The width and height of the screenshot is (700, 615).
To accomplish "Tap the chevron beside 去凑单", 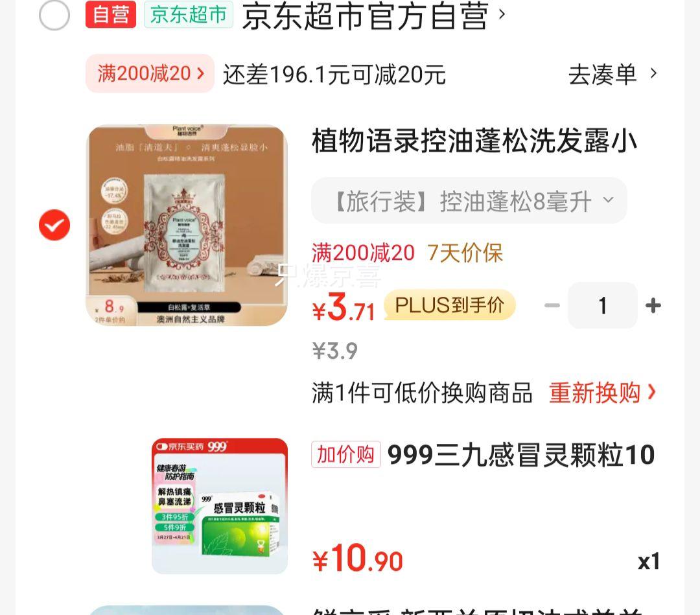I will 653,73.
